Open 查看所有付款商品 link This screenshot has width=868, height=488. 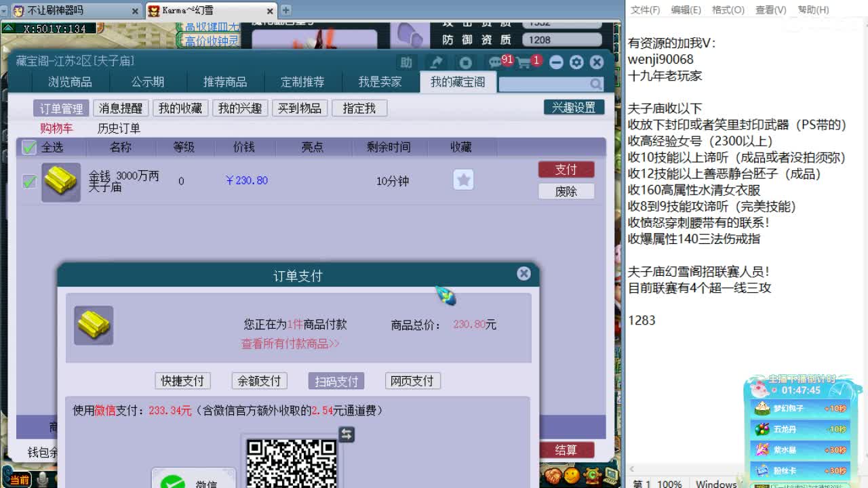[290, 344]
